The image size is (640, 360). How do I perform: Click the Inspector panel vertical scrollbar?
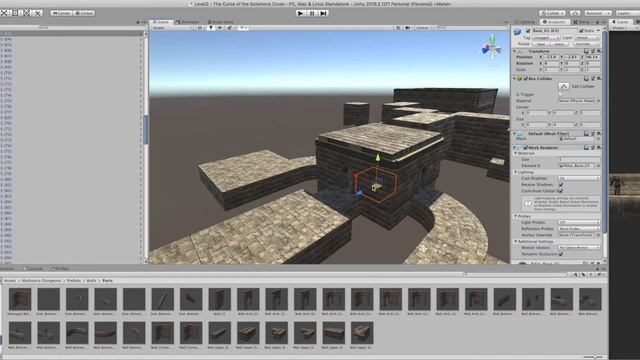point(604,131)
